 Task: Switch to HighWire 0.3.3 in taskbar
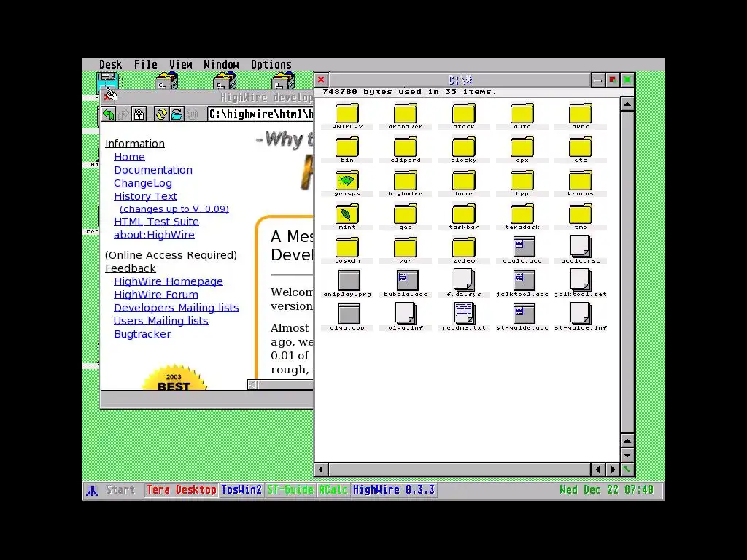[x=393, y=490]
